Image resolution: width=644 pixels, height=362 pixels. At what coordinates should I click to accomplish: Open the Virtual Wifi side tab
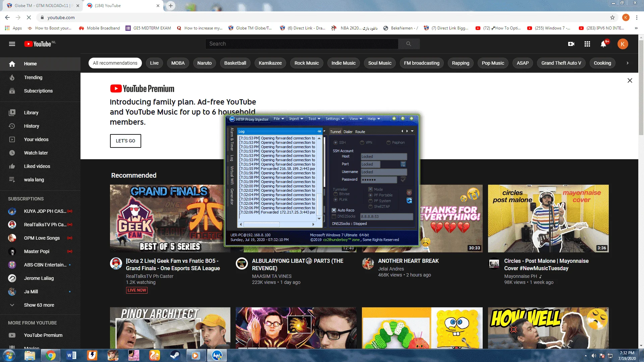point(232,175)
